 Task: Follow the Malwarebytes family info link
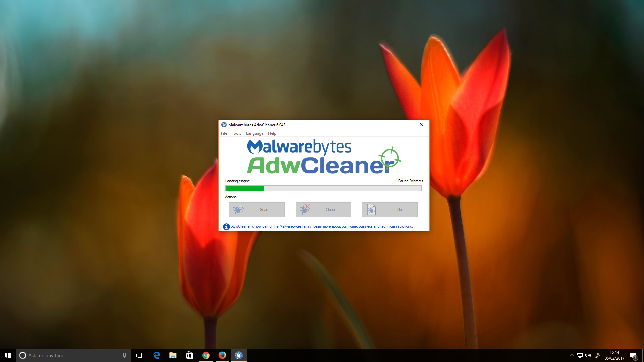click(322, 226)
